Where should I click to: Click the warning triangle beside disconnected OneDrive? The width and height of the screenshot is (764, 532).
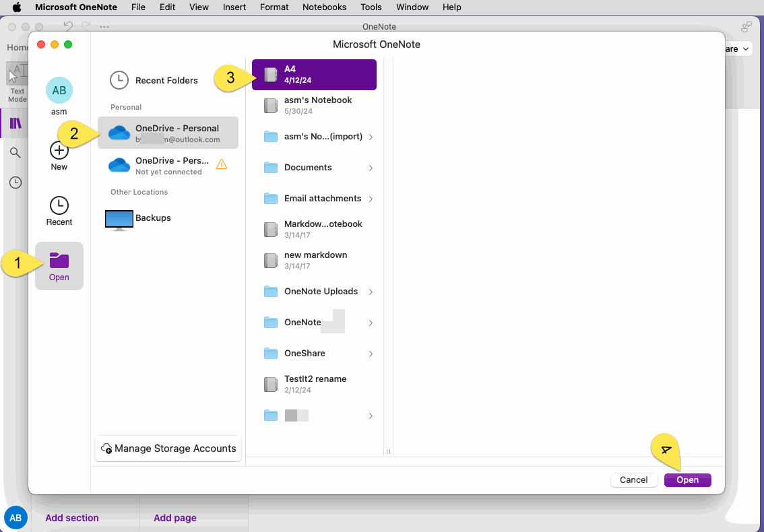point(222,164)
